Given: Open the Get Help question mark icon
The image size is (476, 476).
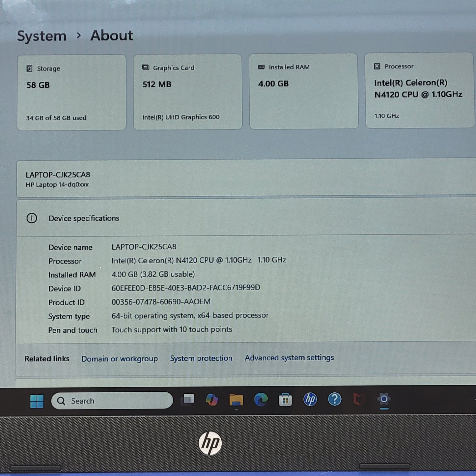Looking at the screenshot, I should coord(334,400).
